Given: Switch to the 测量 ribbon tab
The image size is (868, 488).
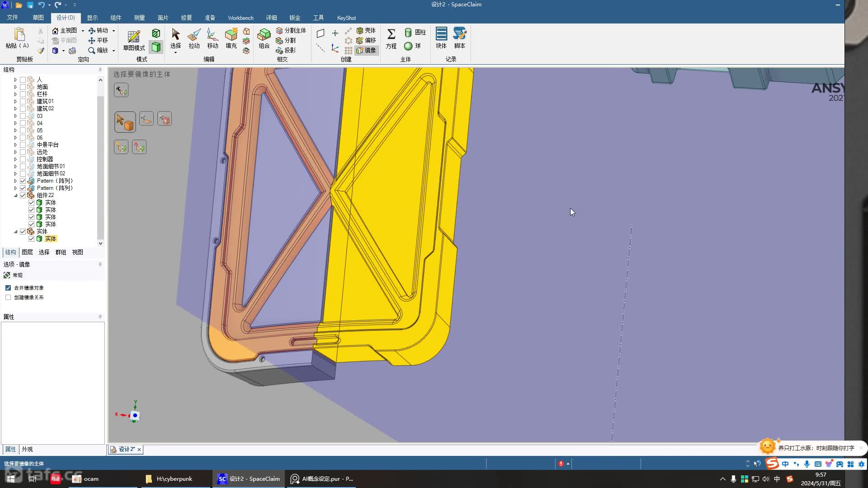Looking at the screenshot, I should point(139,18).
